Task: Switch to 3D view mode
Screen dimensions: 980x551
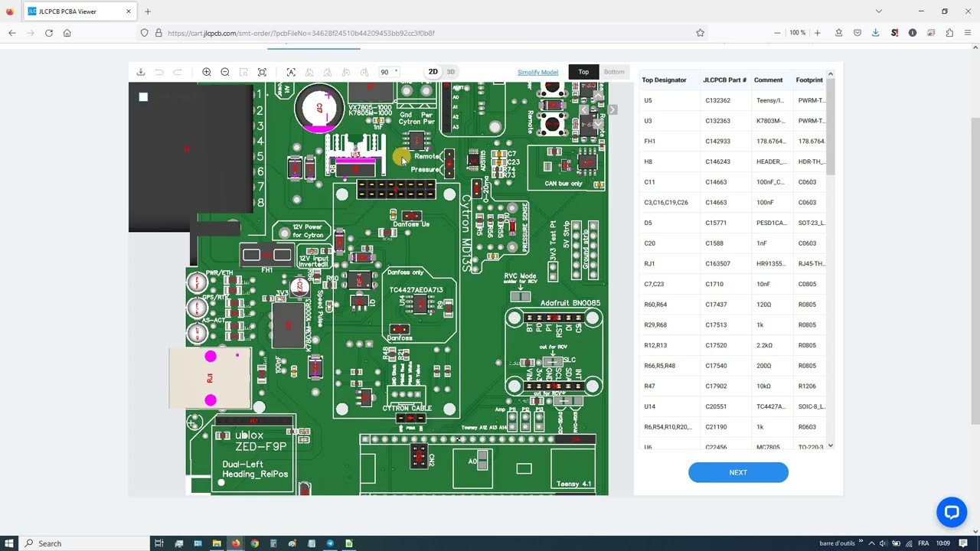Action: [450, 72]
